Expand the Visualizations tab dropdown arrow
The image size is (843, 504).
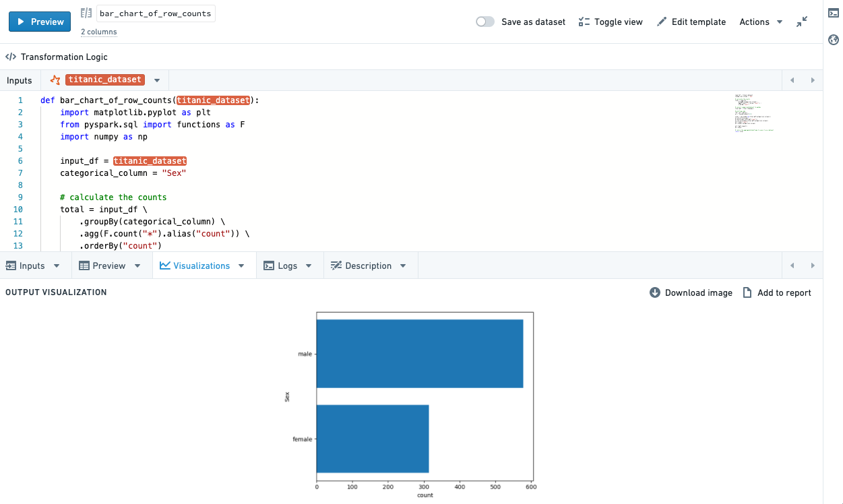241,266
